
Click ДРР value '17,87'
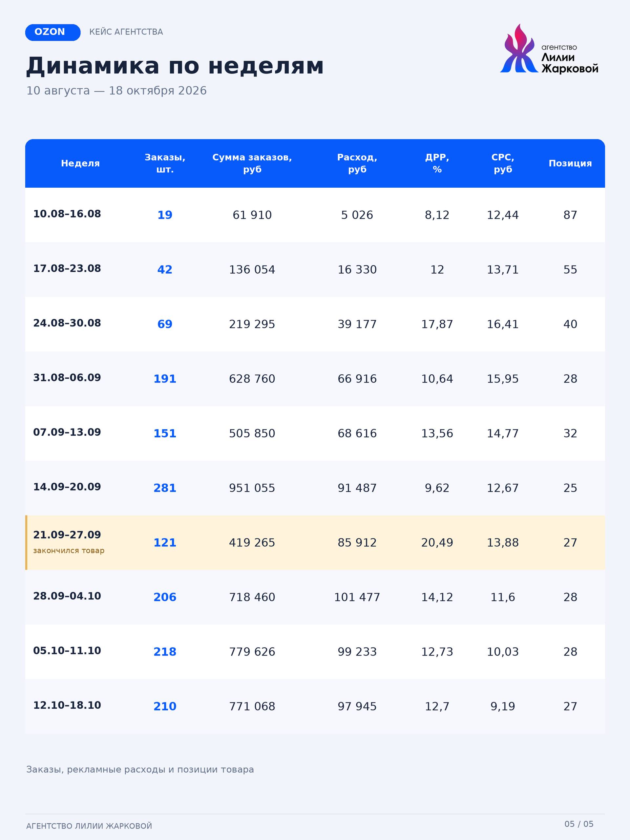(437, 324)
